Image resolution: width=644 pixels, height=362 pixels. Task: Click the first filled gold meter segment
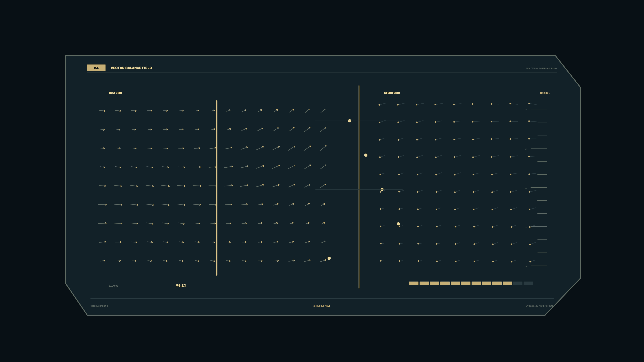click(414, 283)
